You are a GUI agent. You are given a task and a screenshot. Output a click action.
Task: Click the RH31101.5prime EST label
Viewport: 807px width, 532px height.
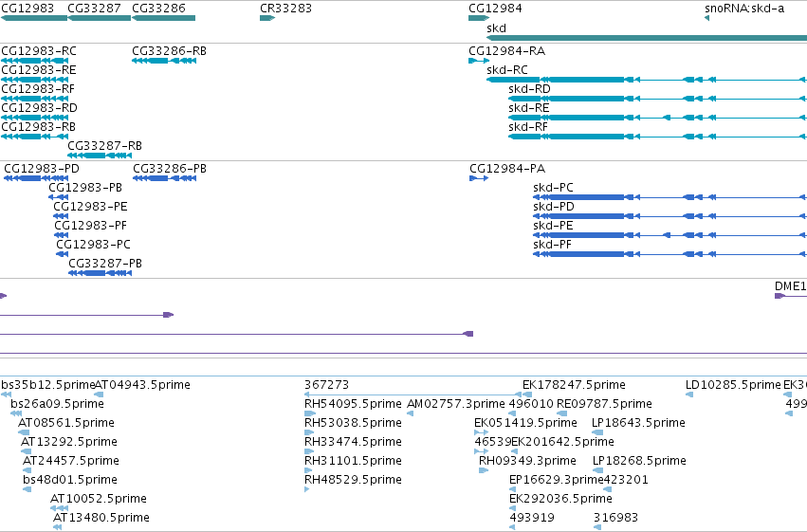tap(353, 461)
